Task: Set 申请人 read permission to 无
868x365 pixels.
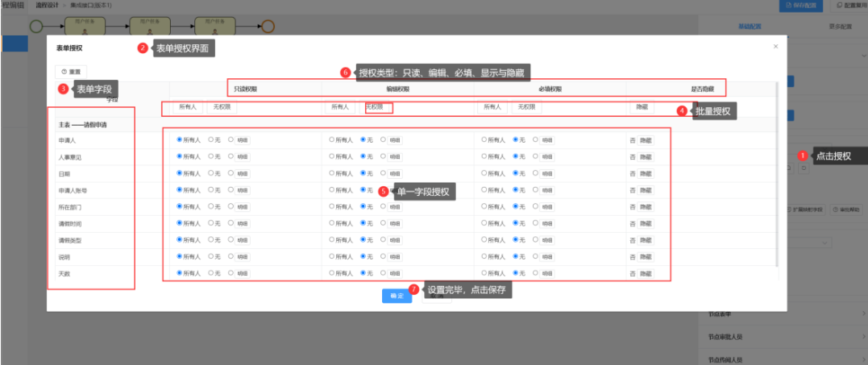Action: [x=211, y=139]
